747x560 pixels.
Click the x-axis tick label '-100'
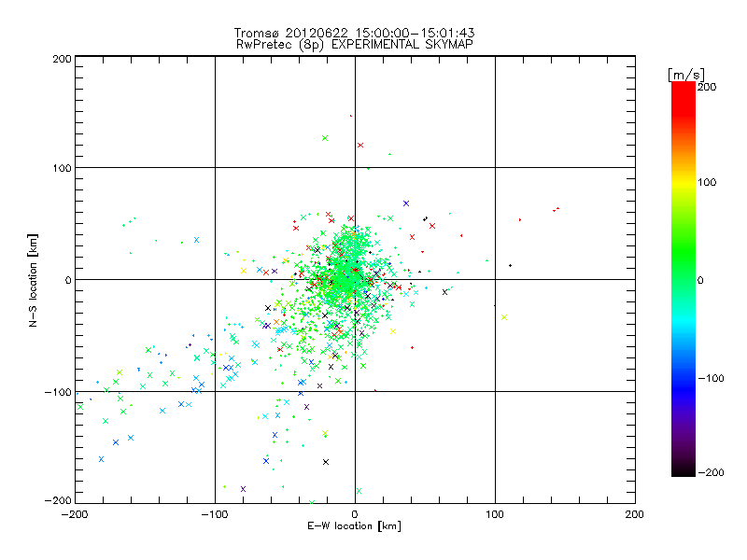point(215,514)
